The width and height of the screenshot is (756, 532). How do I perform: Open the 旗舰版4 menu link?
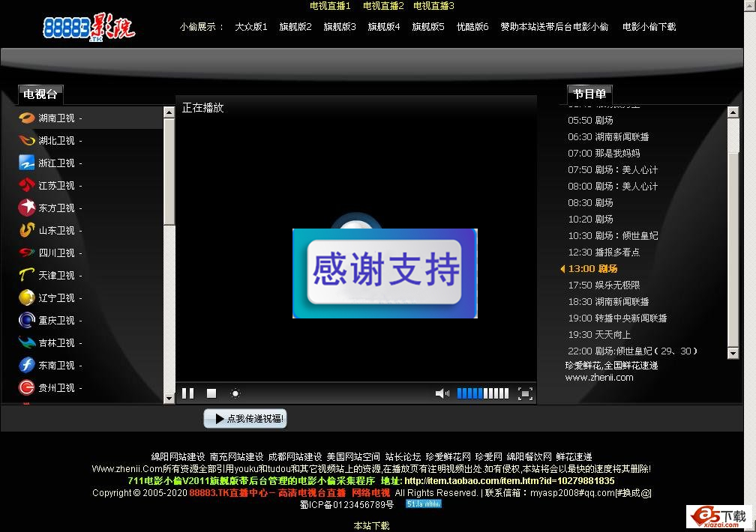(x=384, y=26)
